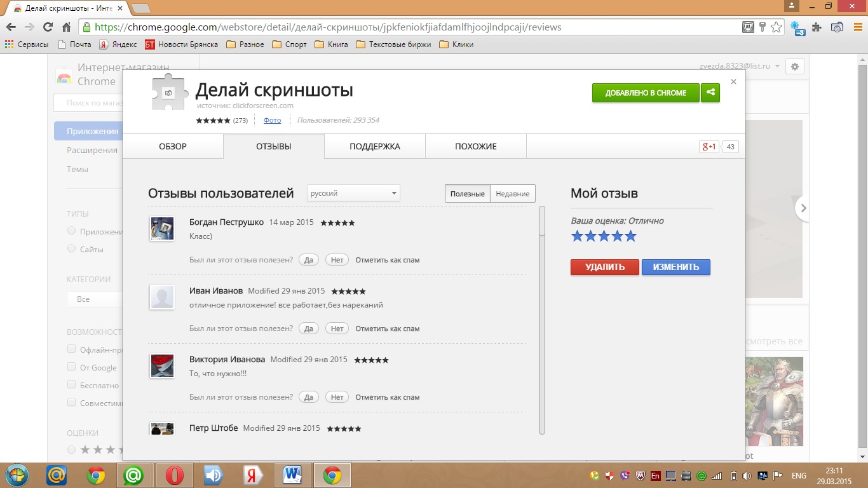Tick the Совместимо checkbox

(x=72, y=403)
